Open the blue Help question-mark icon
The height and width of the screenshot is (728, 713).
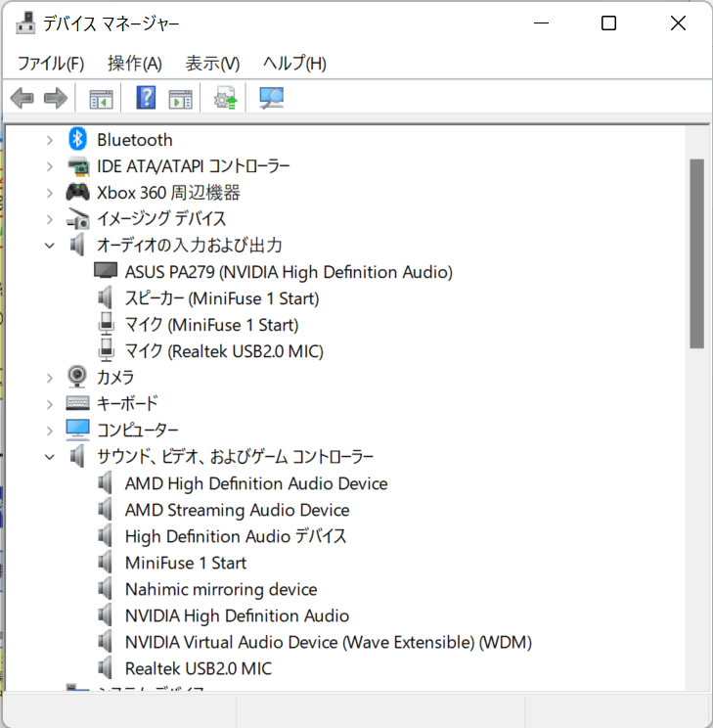pyautogui.click(x=146, y=98)
